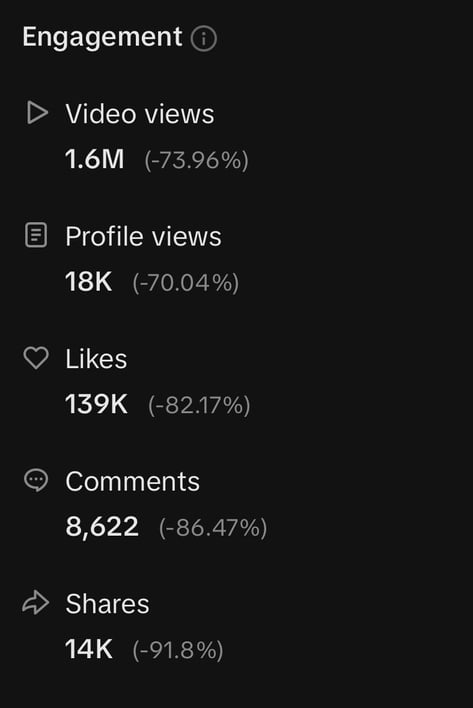This screenshot has width=473, height=708.
Task: Open the Engagement info icon
Action: click(x=204, y=39)
